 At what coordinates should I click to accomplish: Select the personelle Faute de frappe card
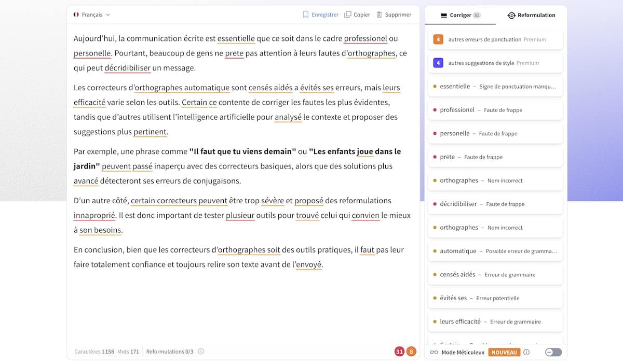click(495, 133)
